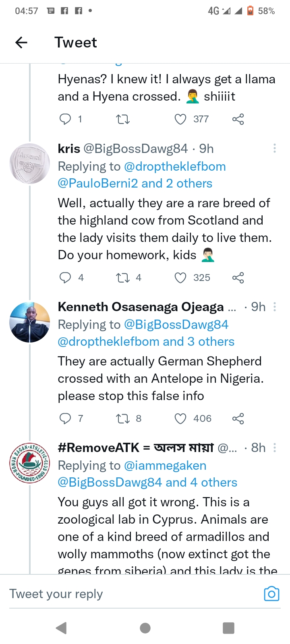Open the @droptheklefbom mention under kris
290x644 pixels.
click(x=175, y=166)
